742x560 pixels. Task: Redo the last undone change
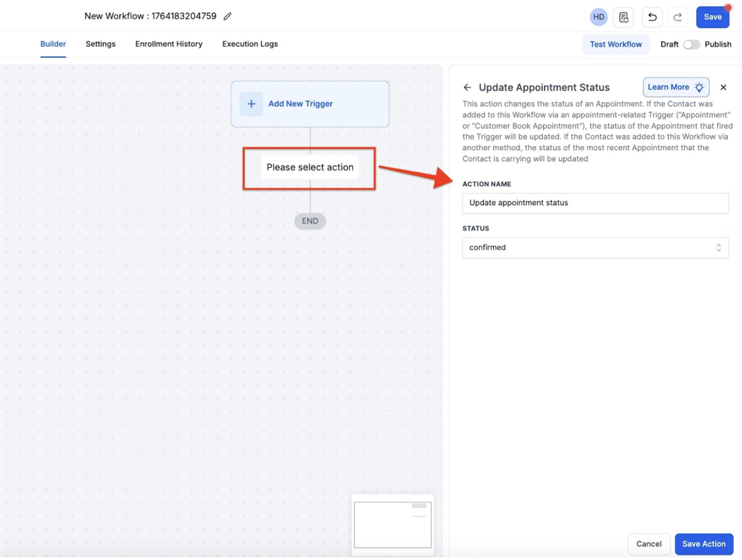click(677, 17)
